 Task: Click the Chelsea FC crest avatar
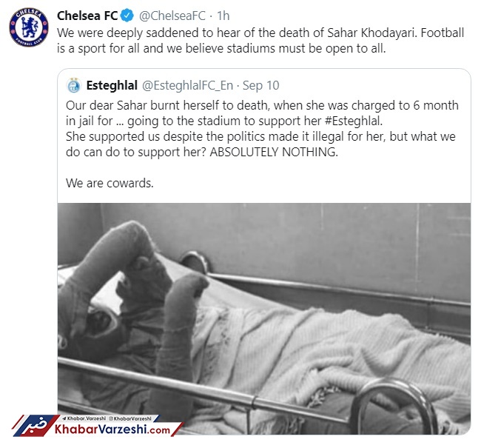click(x=29, y=27)
